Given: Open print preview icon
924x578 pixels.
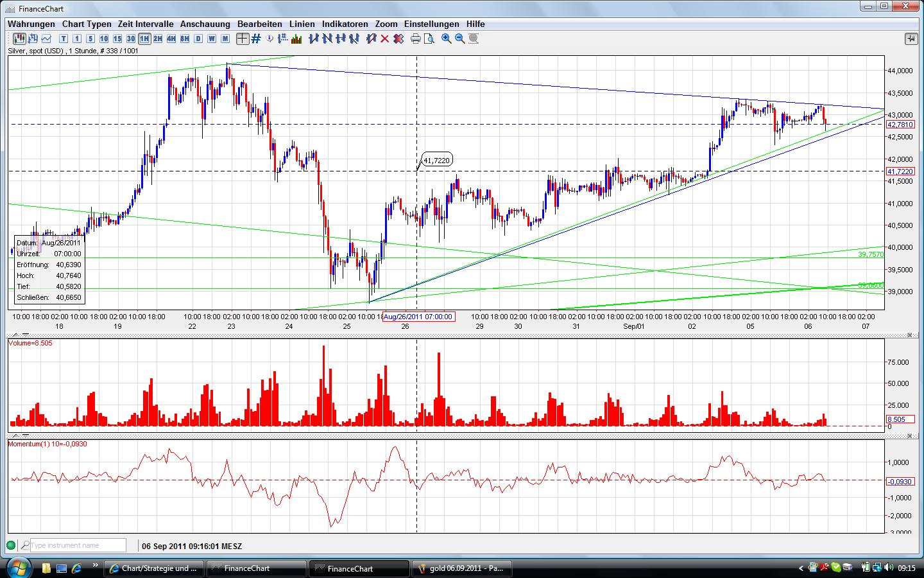Looking at the screenshot, I should click(429, 39).
